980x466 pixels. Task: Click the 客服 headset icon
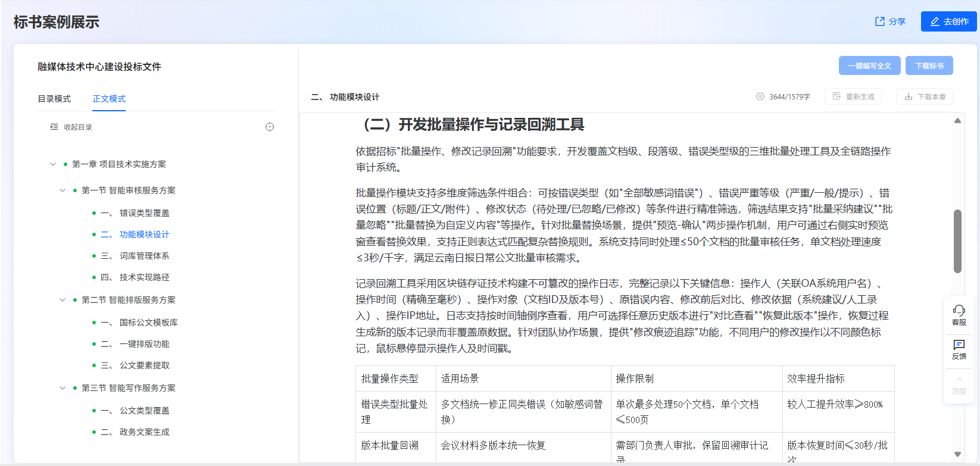point(959,311)
